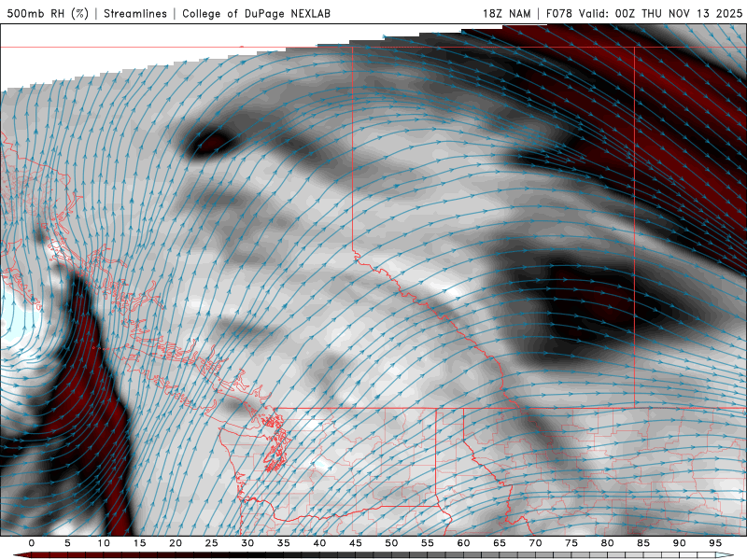The image size is (747, 560).
Task: Click the 'College of DuPage NEXLAB' text
Action: 256,13
